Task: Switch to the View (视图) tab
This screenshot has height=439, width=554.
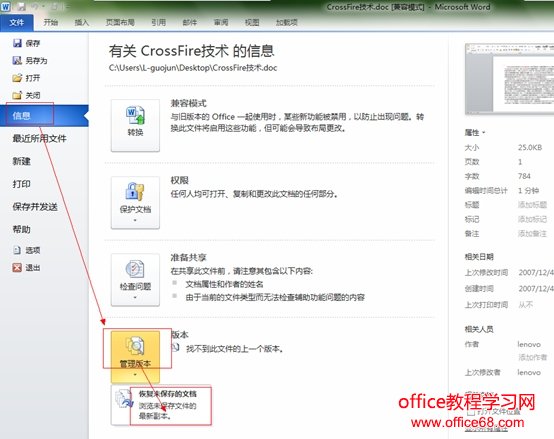Action: [252, 23]
